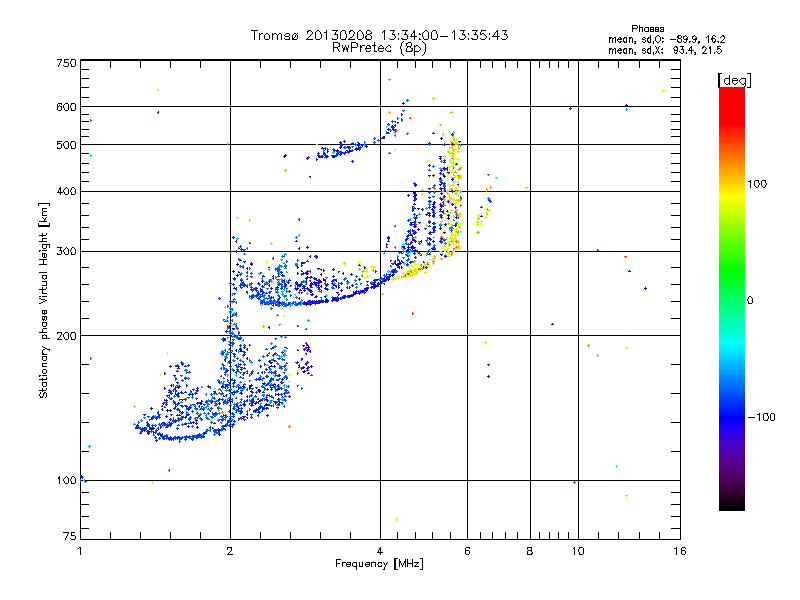Click the y-axis tick label '600'

66,107
